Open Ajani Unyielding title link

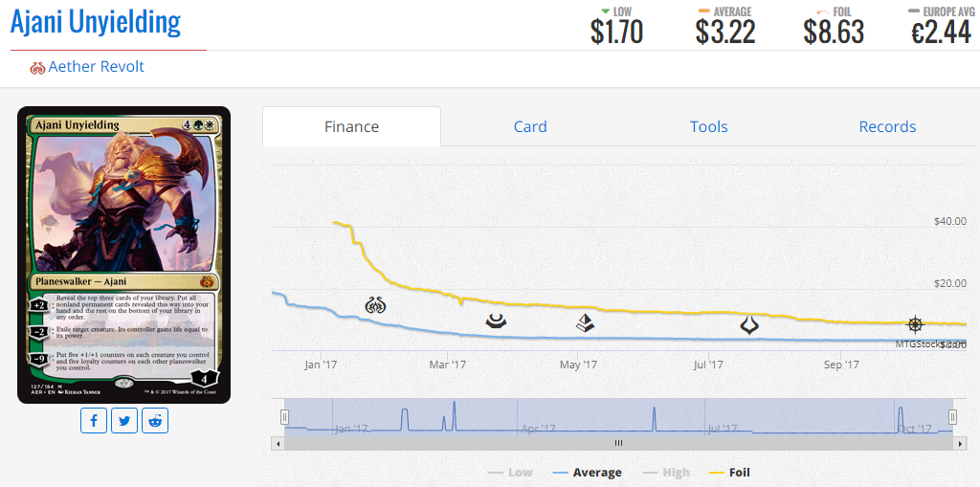96,22
